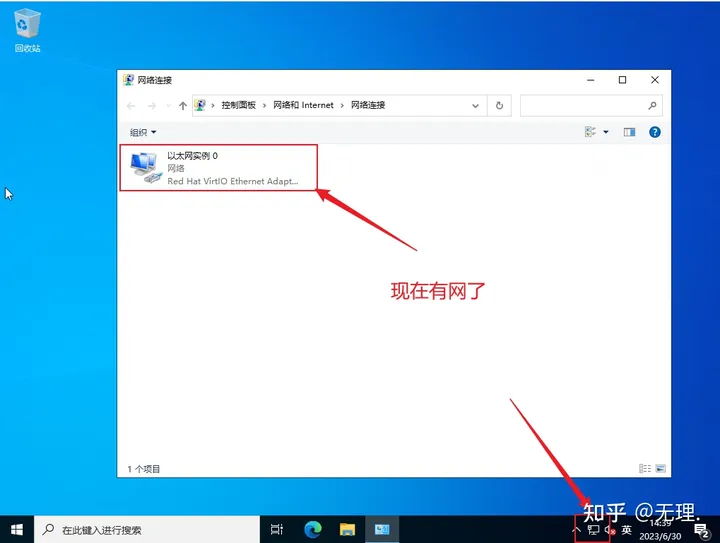Viewport: 720px width, 543px height.
Task: Switch input language via 英 indicator
Action: coord(626,530)
